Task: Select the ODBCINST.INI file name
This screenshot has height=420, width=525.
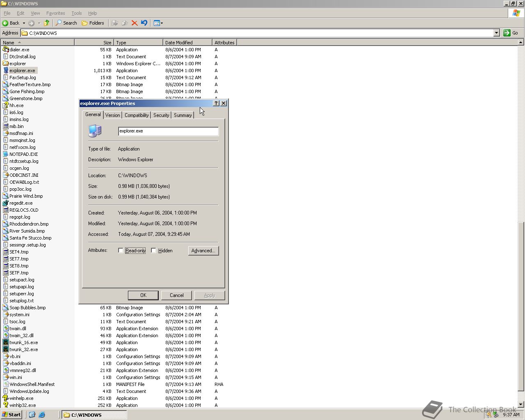Action: click(24, 175)
